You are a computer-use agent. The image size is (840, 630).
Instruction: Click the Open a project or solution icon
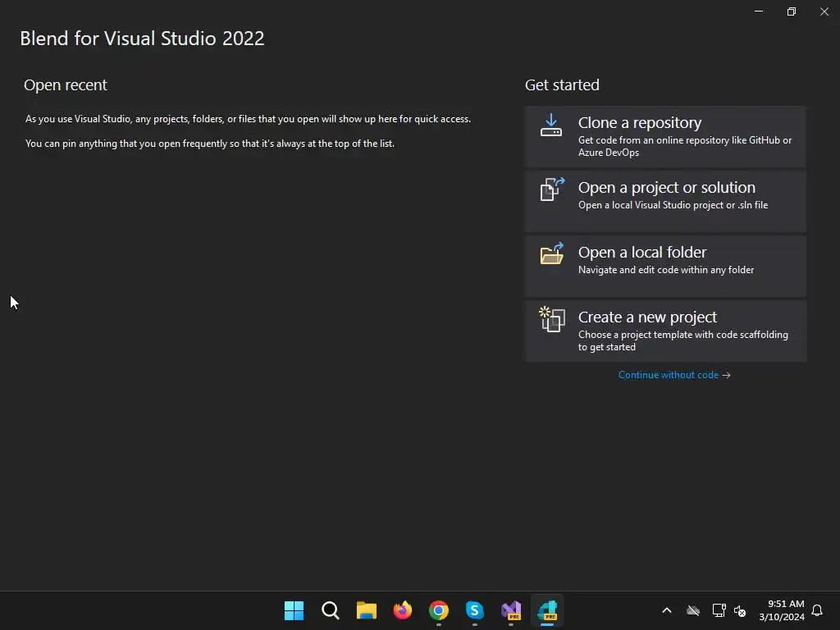click(x=552, y=189)
